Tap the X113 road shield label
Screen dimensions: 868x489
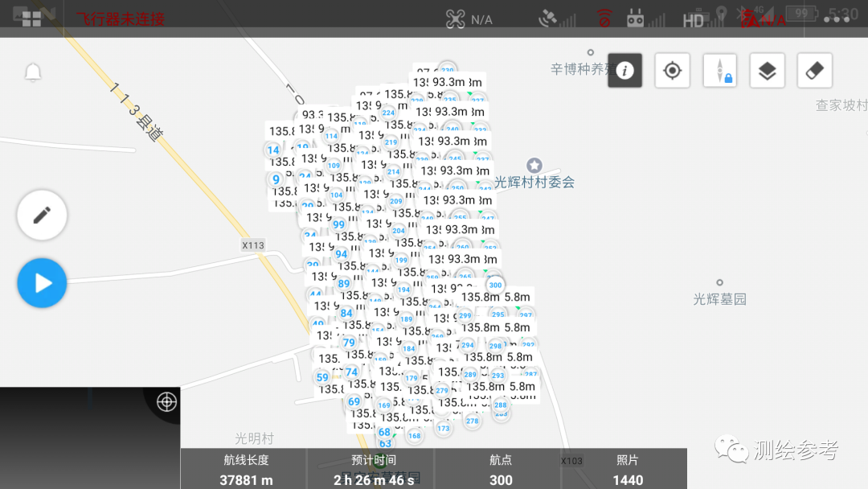253,245
